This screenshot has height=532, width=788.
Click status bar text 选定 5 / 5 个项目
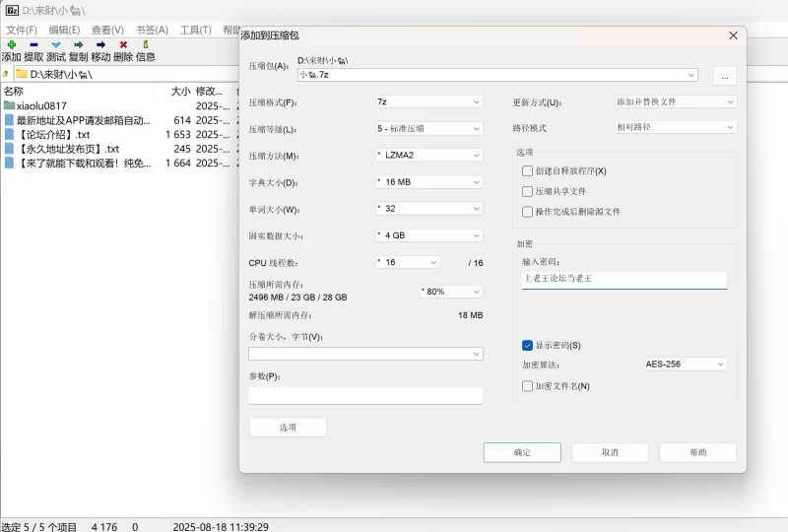pyautogui.click(x=39, y=526)
